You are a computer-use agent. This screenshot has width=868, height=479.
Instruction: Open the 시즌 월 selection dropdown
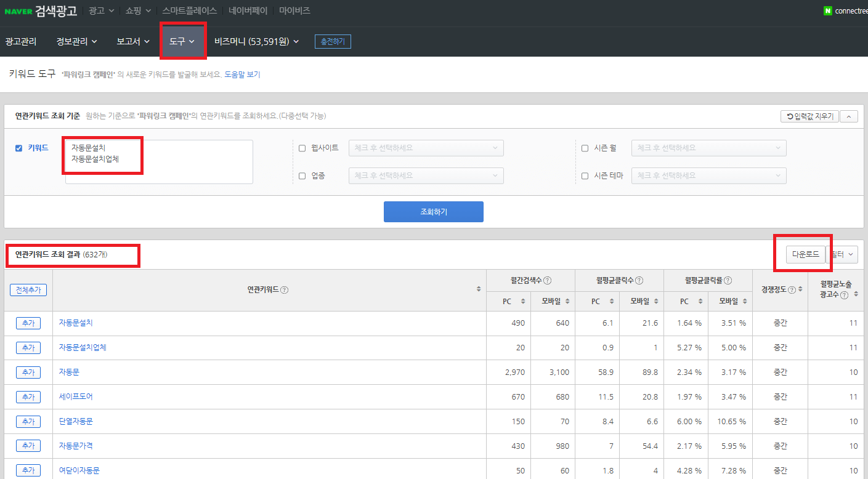[709, 148]
